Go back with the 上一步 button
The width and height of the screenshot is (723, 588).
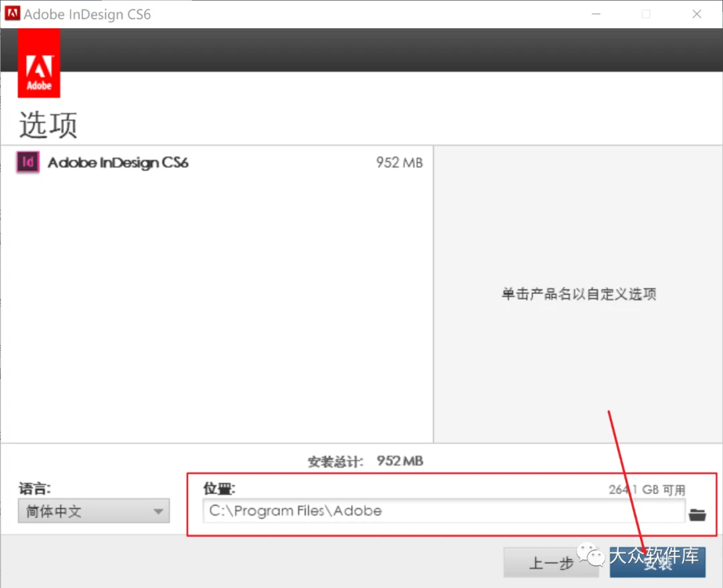(551, 562)
